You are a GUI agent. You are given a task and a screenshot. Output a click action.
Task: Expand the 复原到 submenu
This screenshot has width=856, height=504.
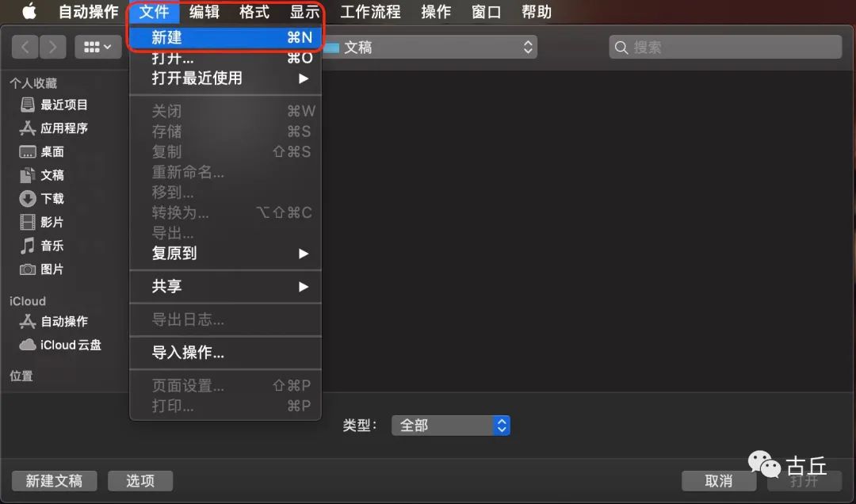click(225, 254)
